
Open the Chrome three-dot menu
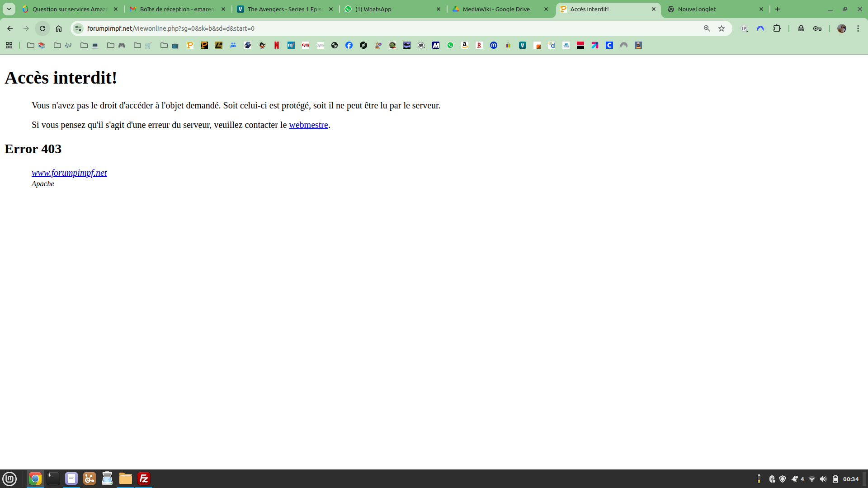tap(858, 28)
